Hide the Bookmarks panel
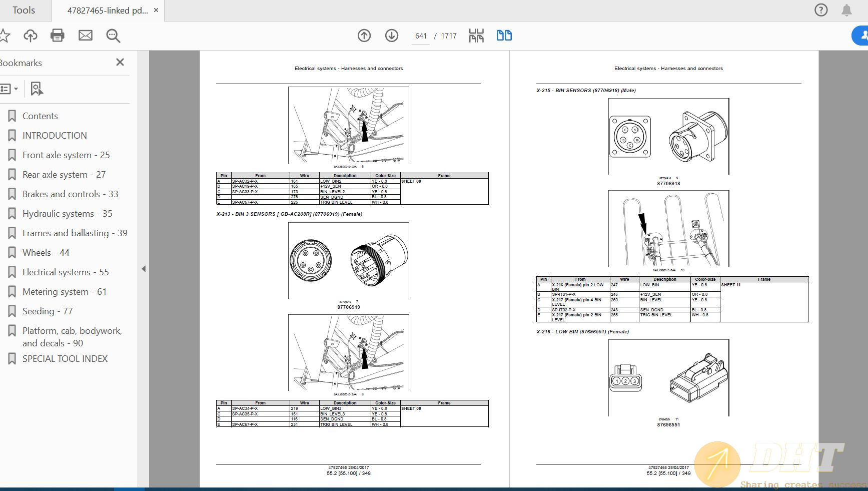The height and width of the screenshot is (491, 868). (120, 62)
